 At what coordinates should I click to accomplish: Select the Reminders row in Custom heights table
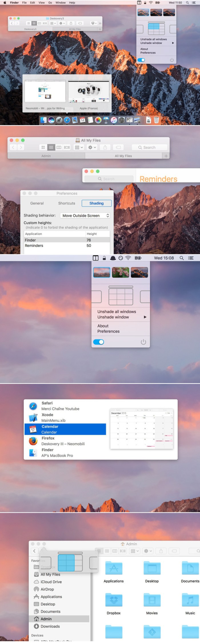pos(67,245)
